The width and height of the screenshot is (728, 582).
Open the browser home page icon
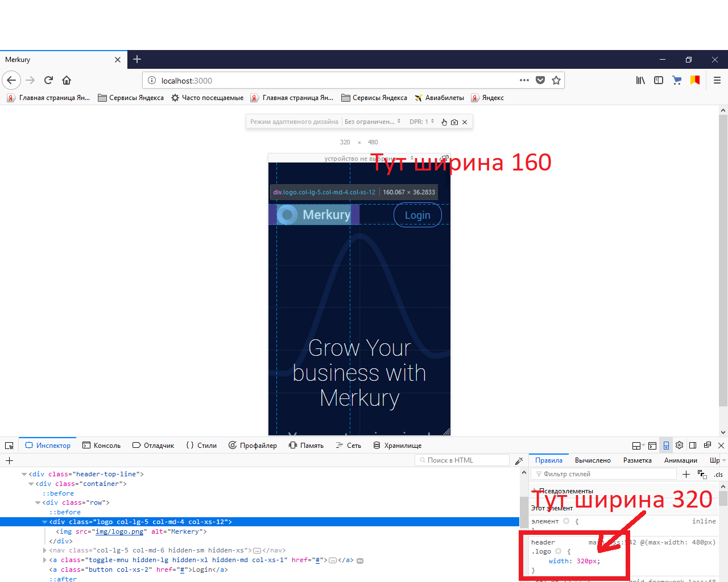pyautogui.click(x=67, y=80)
